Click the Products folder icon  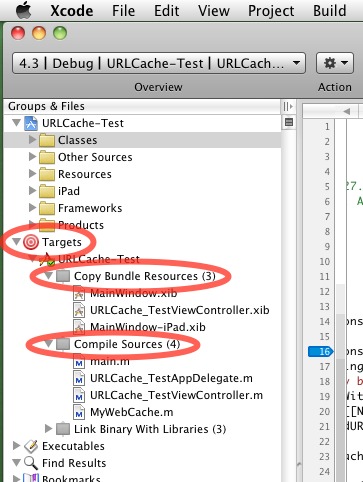pos(47,225)
